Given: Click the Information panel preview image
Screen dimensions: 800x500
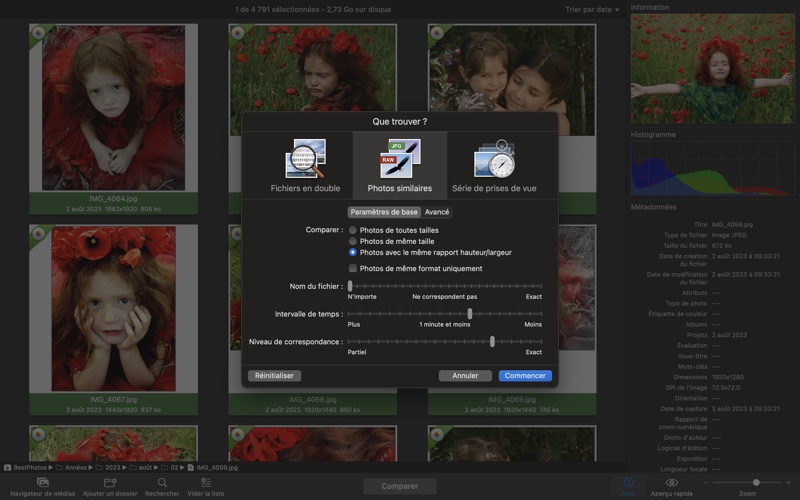Looking at the screenshot, I should pyautogui.click(x=713, y=68).
